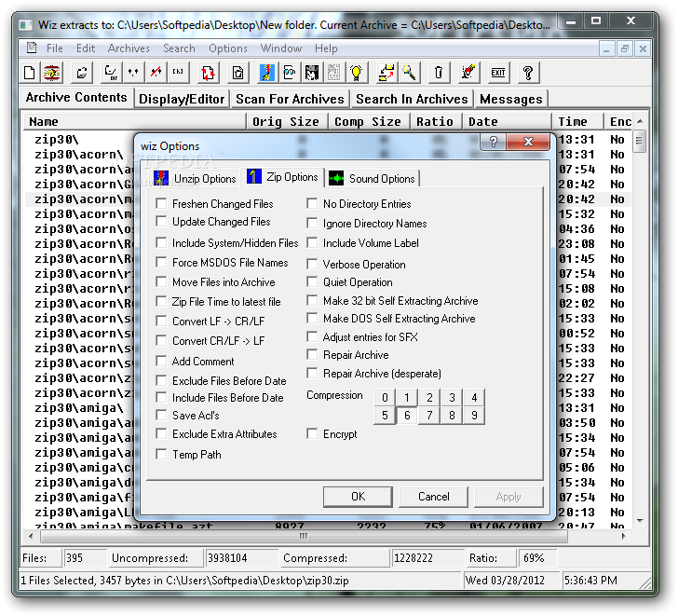
Task: Minimize the inner archive window via menu bar
Action: tap(606, 48)
